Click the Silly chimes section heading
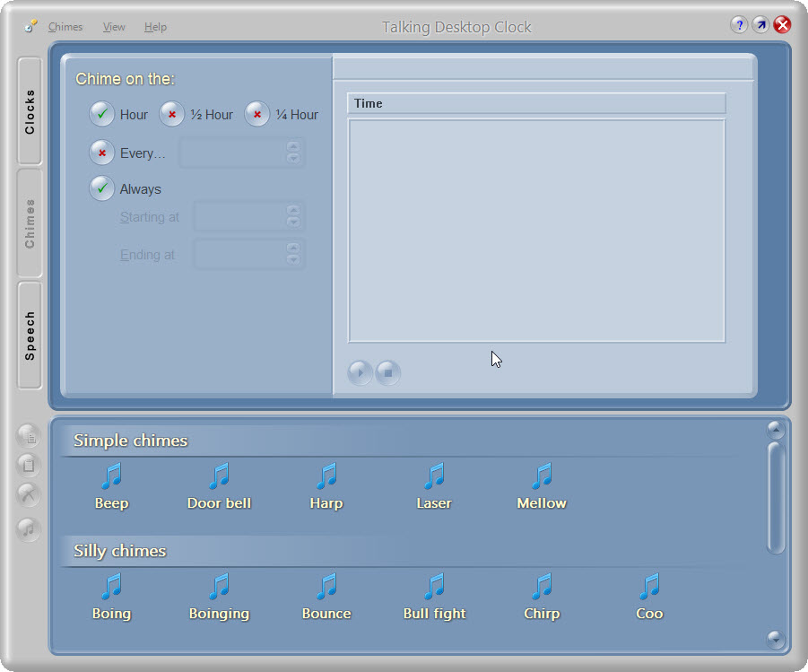The height and width of the screenshot is (672, 808). pyautogui.click(x=119, y=551)
